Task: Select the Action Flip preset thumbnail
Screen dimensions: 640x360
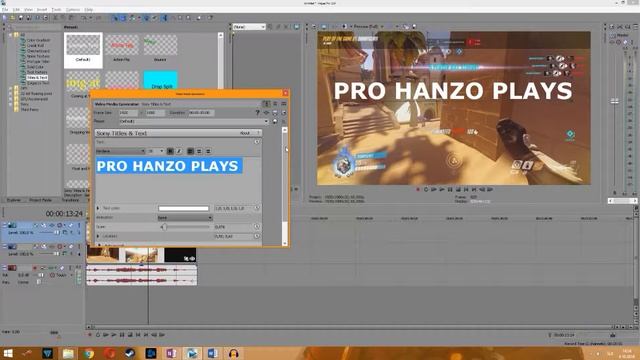Action: pos(121,48)
